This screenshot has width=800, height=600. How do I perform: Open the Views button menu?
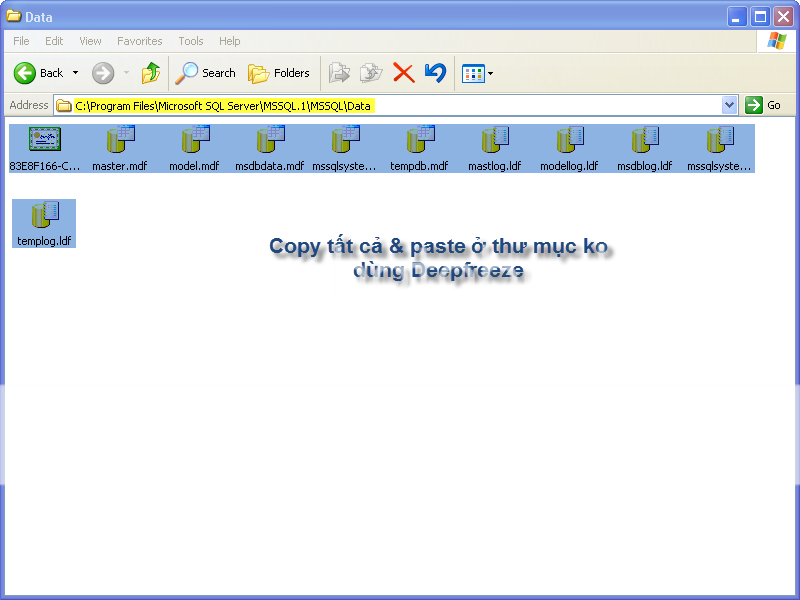click(x=477, y=73)
